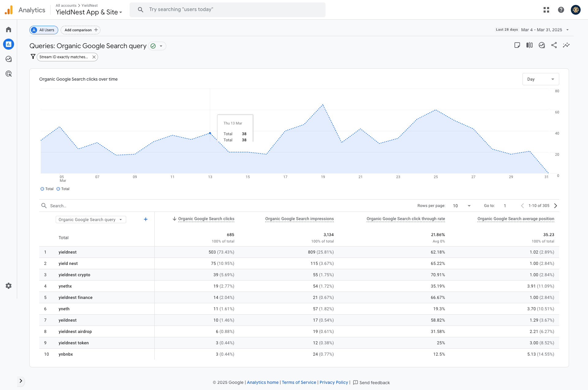Open the Advertising sidebar icon
This screenshot has width=588, height=390.
pos(9,74)
